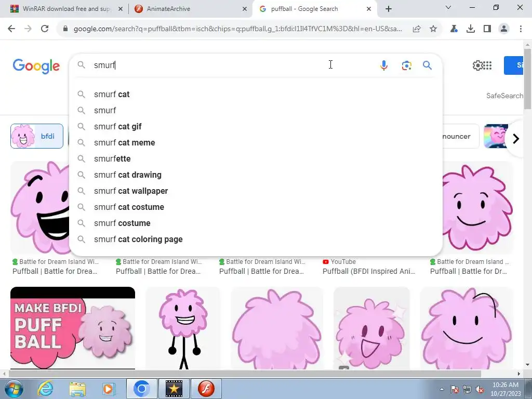
Task: Click the taskbar clock showing 10:26 AM
Action: click(505, 389)
